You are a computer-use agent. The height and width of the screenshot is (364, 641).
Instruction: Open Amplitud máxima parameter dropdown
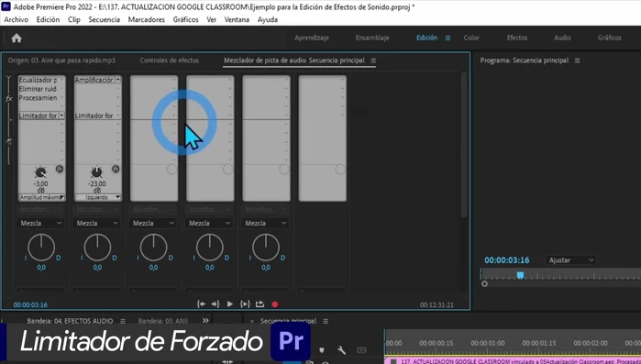coord(41,197)
